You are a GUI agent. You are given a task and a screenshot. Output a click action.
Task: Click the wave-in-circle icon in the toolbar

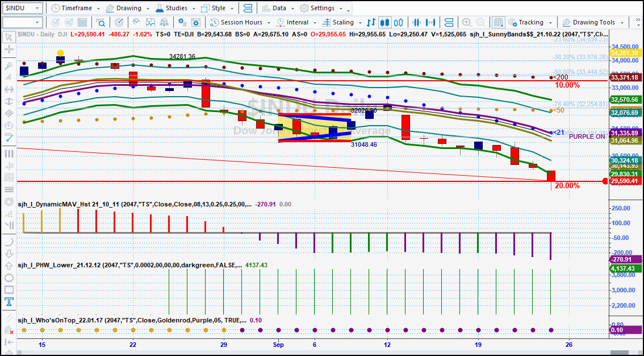click(136, 22)
